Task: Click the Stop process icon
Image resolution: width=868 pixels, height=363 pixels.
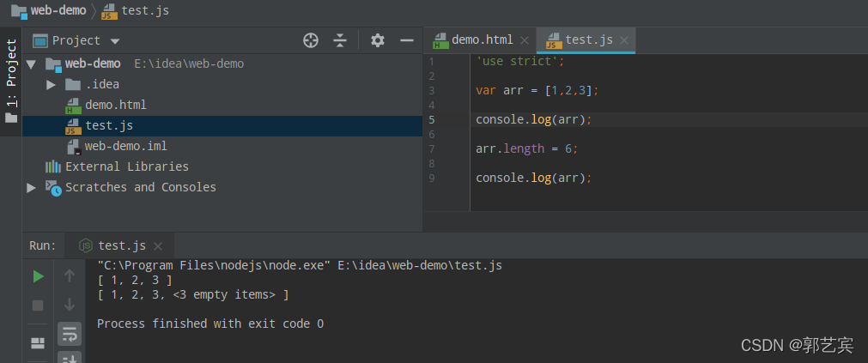Action: pos(38,306)
